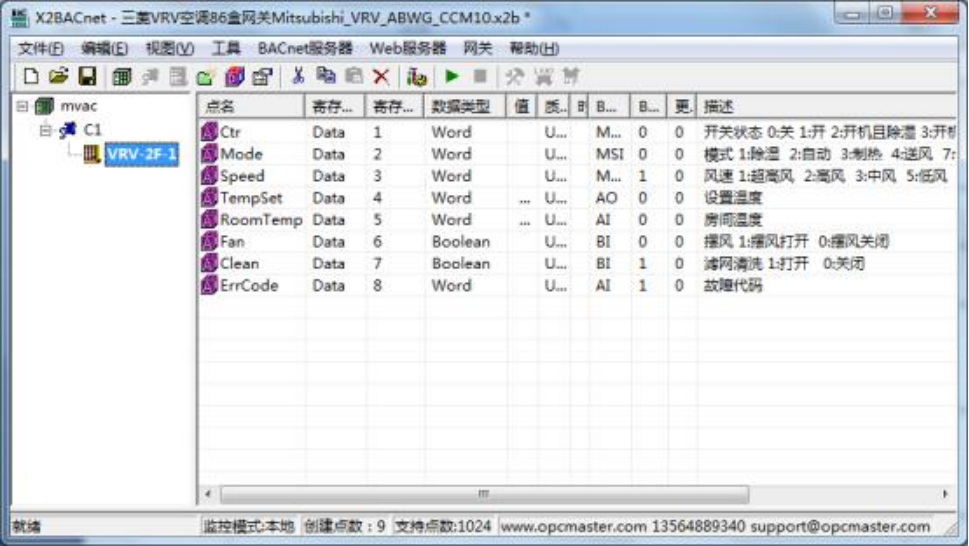Click the horizontal scrollbar left arrow
Image resolution: width=969 pixels, height=546 pixels.
click(x=208, y=494)
